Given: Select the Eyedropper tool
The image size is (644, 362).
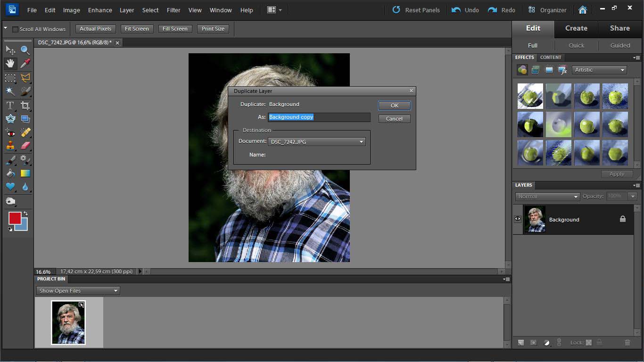Looking at the screenshot, I should [x=25, y=64].
